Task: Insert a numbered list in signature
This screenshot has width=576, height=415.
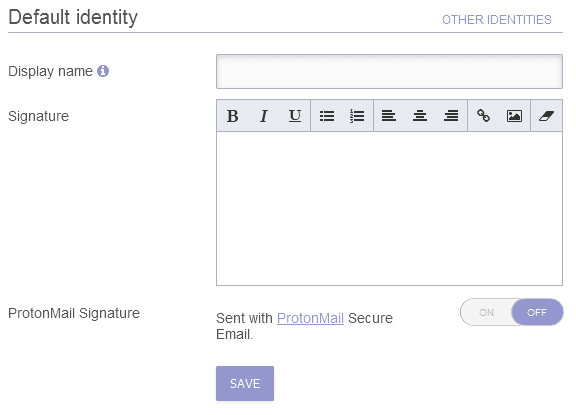Action: click(357, 116)
